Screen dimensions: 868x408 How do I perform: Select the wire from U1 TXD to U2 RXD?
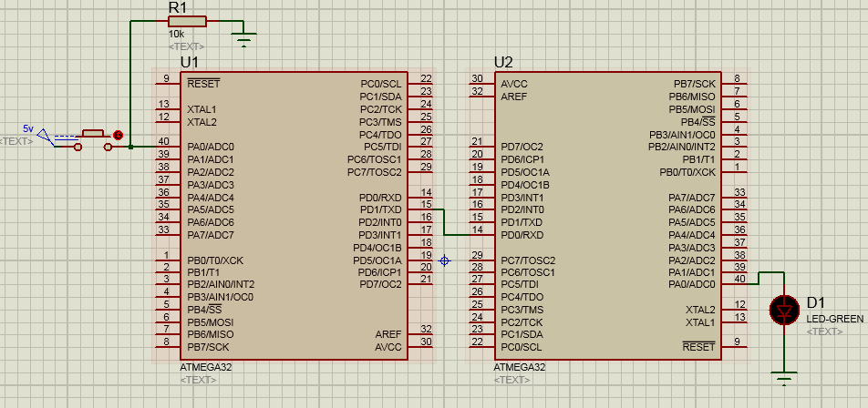(x=444, y=222)
